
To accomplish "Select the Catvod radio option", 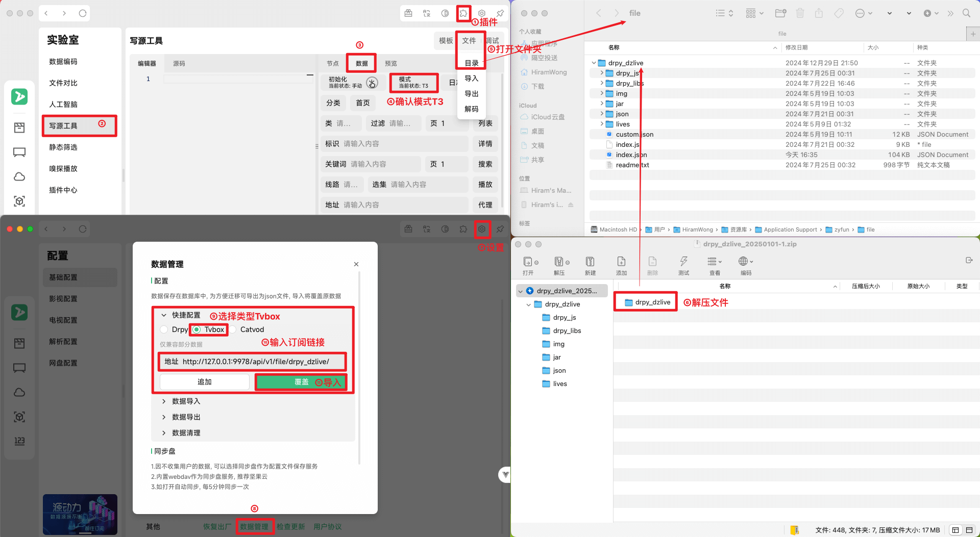I will coord(232,329).
